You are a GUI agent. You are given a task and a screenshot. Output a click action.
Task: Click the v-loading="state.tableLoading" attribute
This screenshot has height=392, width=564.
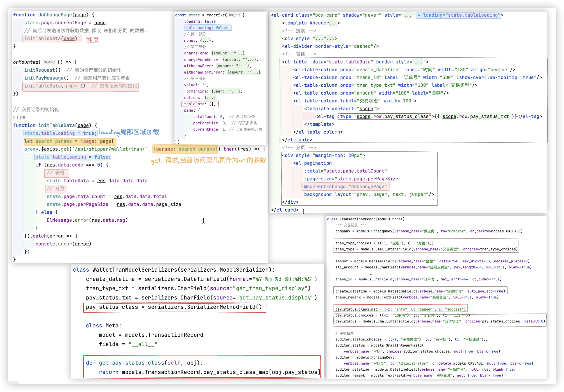point(458,15)
